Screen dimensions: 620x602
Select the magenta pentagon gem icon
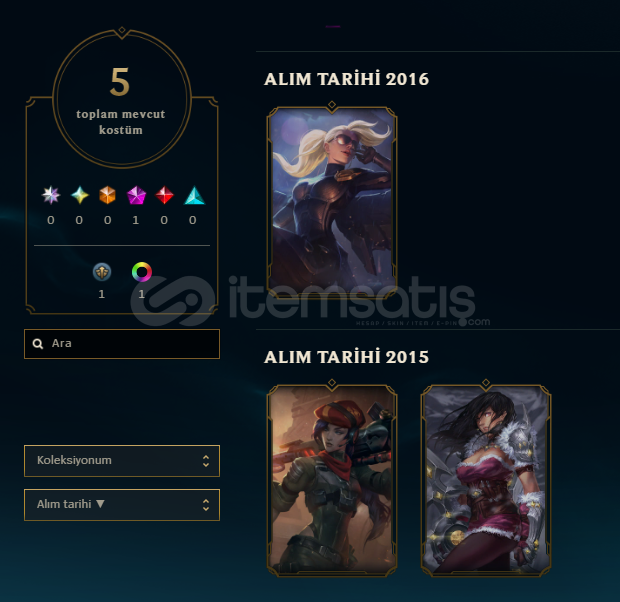136,195
